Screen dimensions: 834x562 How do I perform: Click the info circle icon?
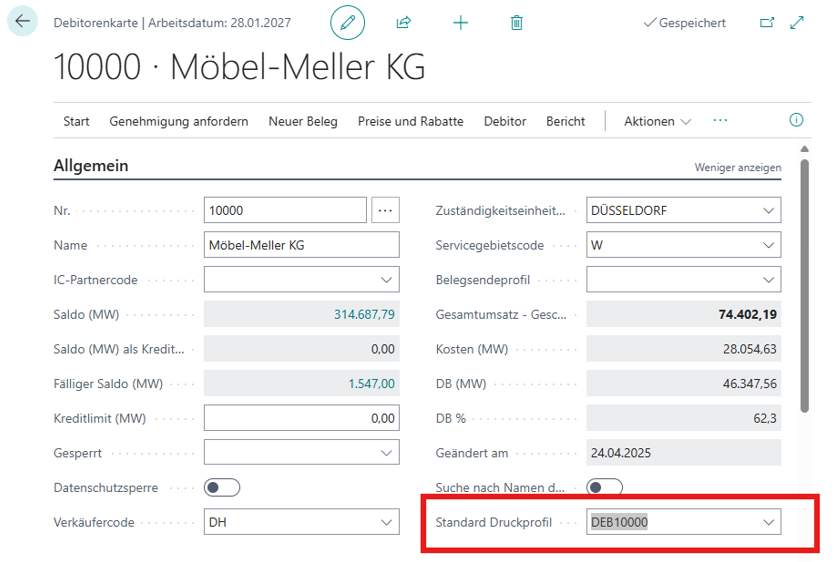tap(796, 120)
